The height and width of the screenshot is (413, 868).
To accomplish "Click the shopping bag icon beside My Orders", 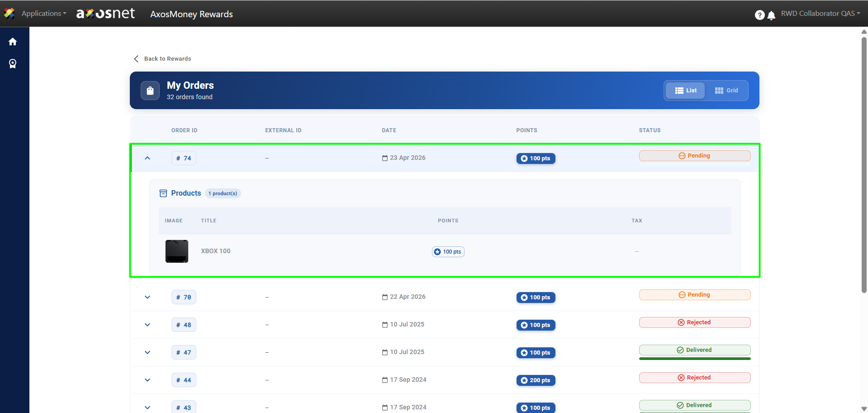I will [x=150, y=91].
